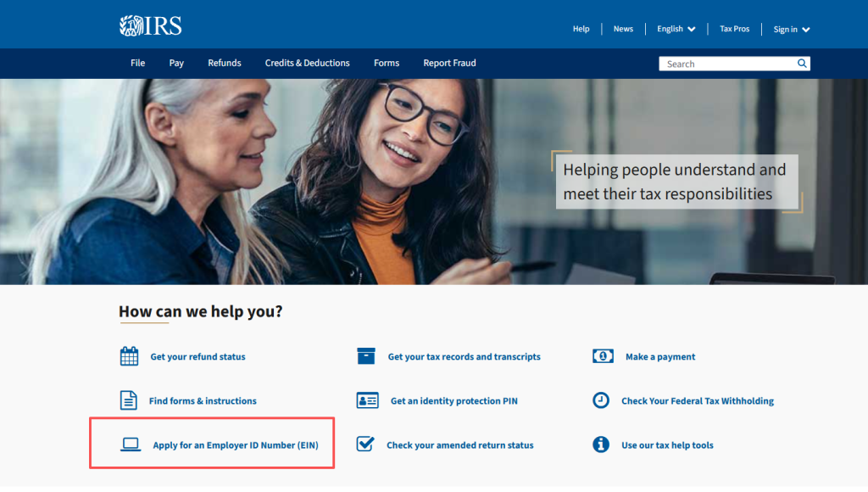
Task: Expand the Sign in dropdown
Action: click(x=790, y=29)
